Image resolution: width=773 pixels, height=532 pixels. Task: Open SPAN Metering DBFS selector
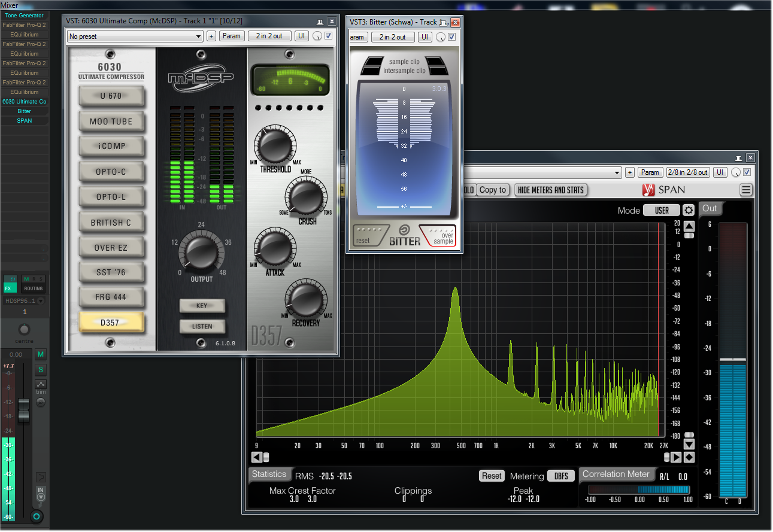561,476
